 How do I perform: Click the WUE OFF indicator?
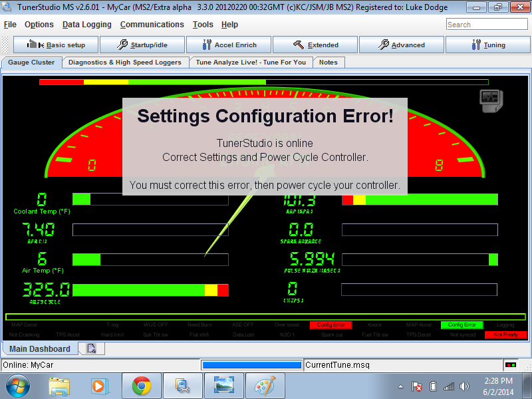[x=156, y=325]
